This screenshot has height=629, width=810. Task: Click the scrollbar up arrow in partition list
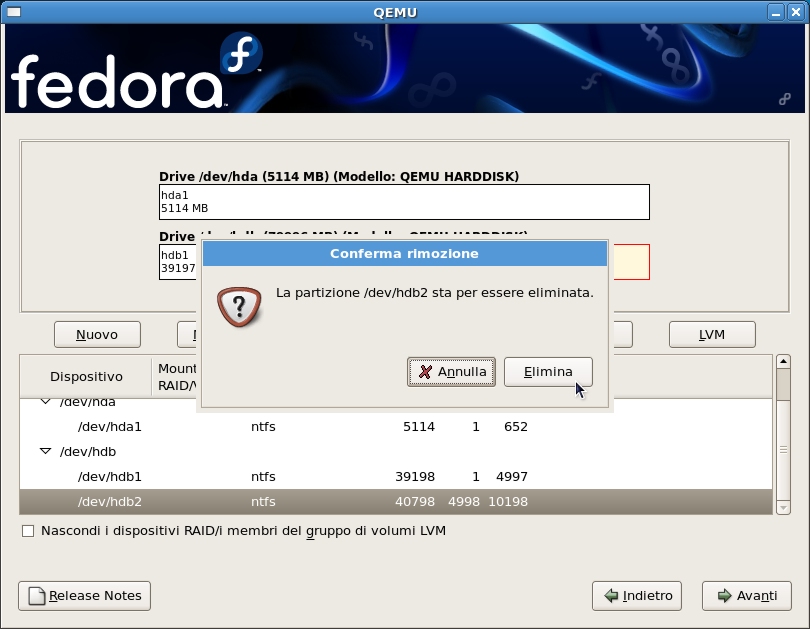[x=783, y=361]
